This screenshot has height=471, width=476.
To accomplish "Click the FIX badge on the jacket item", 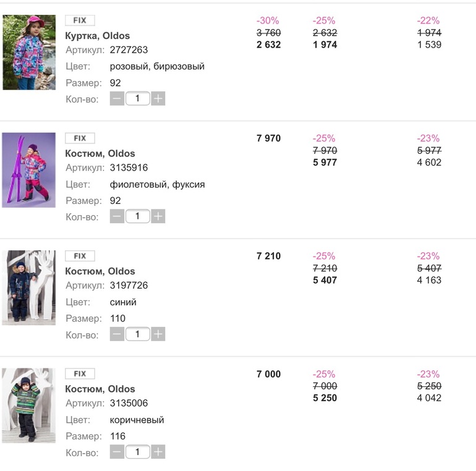I will 80,20.
